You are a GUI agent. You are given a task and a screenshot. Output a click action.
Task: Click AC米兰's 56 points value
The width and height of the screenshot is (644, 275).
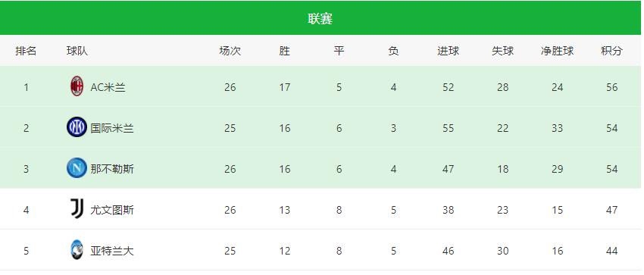(x=611, y=87)
